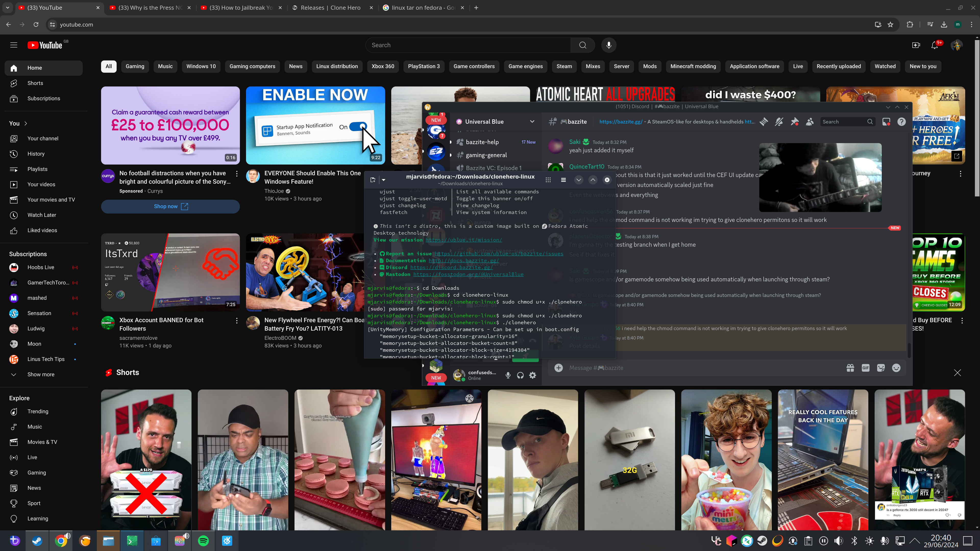Screen dimensions: 980x551
Task: Select the Gaming filter chip
Action: (135, 66)
